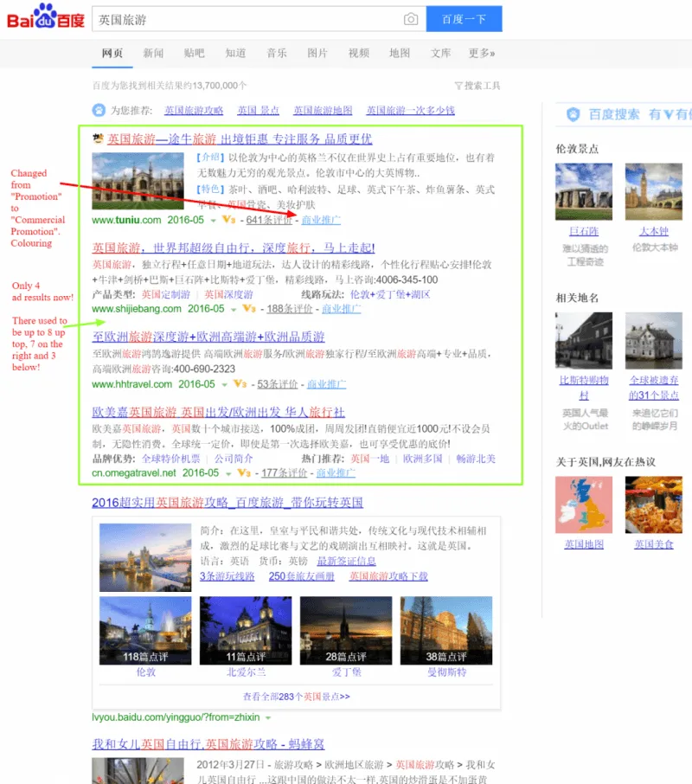Open suggested search 英国旅游攻略

pyautogui.click(x=194, y=111)
